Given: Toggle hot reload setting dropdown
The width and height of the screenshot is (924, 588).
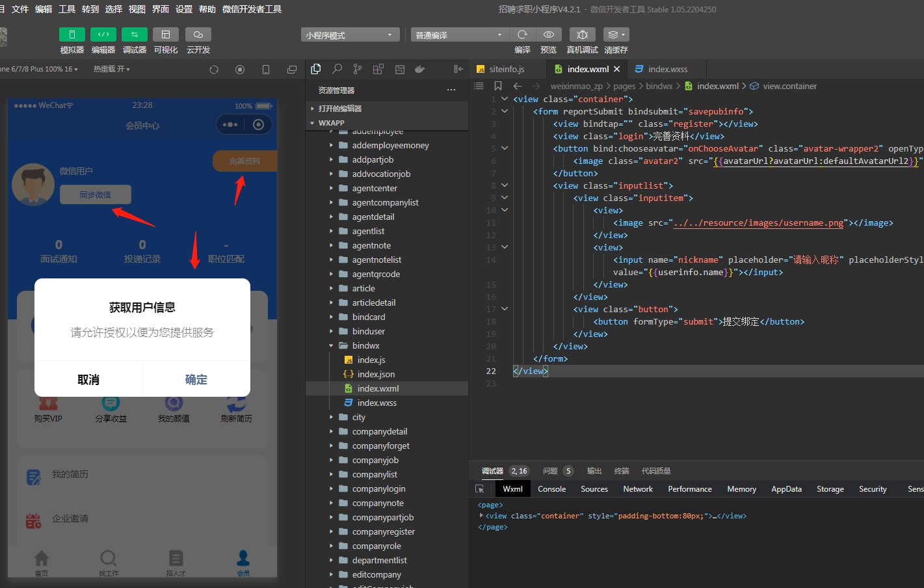Looking at the screenshot, I should pos(111,69).
